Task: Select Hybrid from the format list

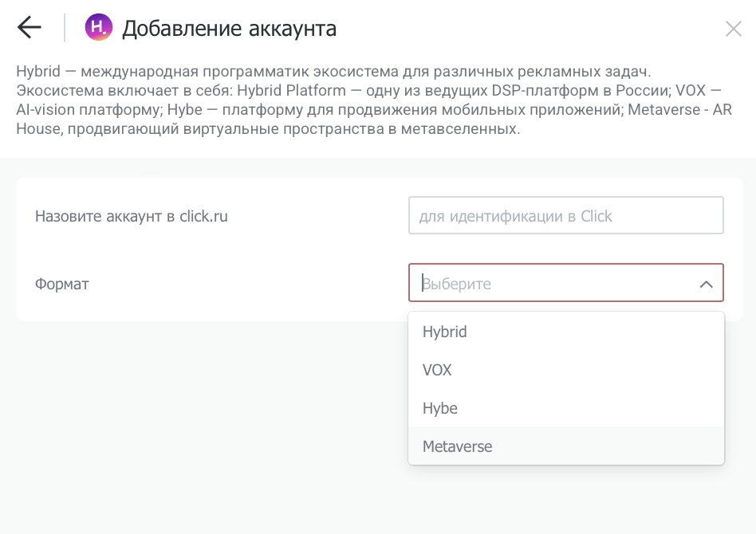Action: click(566, 332)
